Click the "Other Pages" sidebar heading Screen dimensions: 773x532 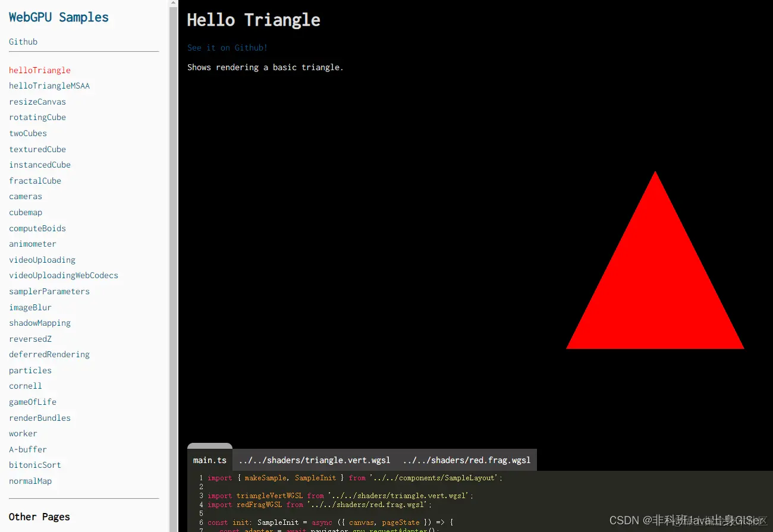pyautogui.click(x=39, y=517)
